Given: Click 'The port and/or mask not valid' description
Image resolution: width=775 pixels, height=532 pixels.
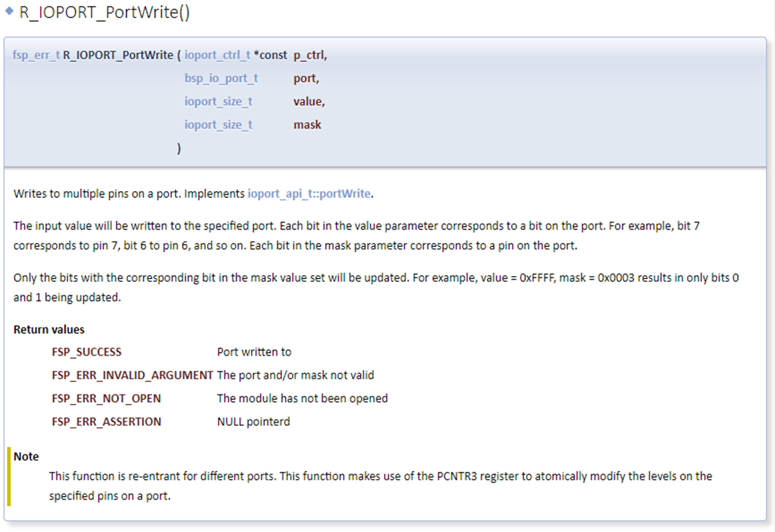Looking at the screenshot, I should point(295,375).
